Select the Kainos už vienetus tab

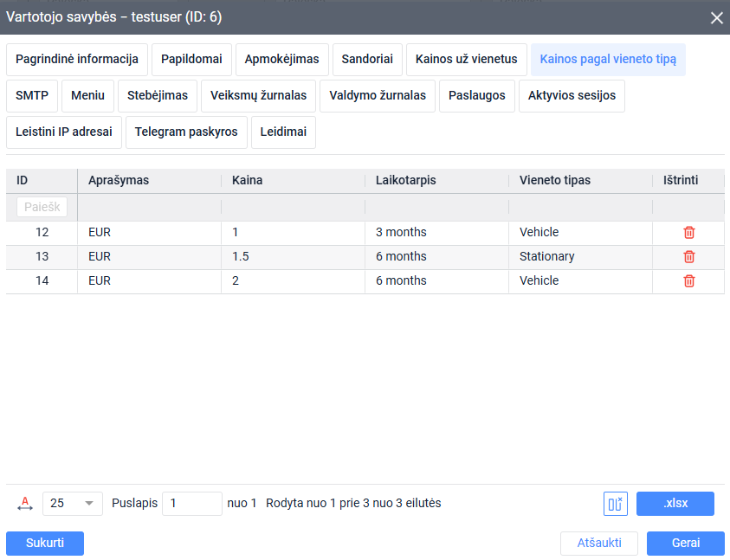[x=466, y=60]
